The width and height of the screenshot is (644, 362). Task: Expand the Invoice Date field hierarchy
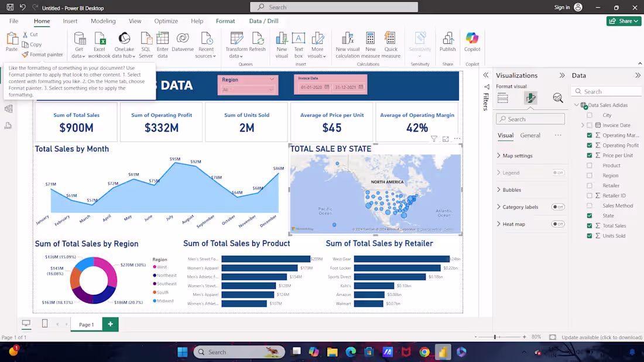[581, 125]
